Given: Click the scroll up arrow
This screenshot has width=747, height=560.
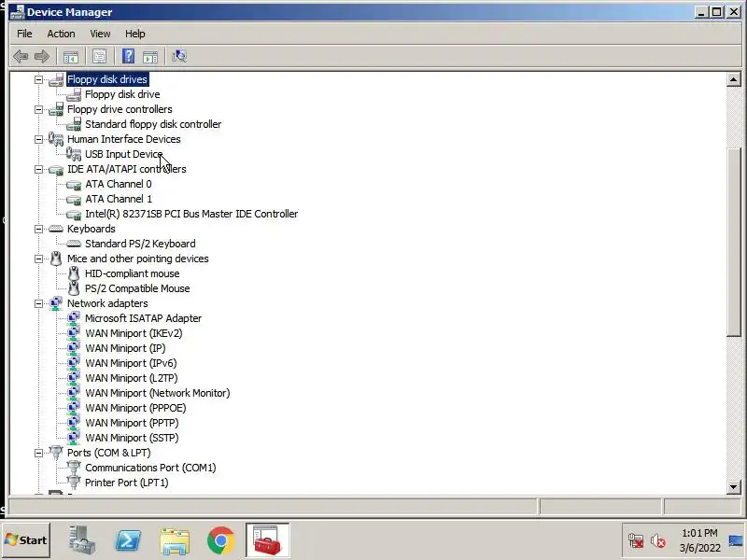Looking at the screenshot, I should (x=733, y=79).
